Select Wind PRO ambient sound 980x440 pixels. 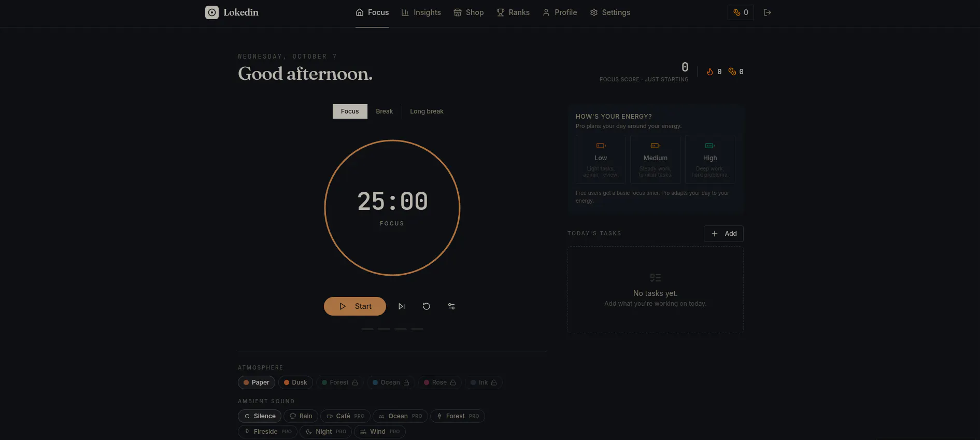pos(380,432)
